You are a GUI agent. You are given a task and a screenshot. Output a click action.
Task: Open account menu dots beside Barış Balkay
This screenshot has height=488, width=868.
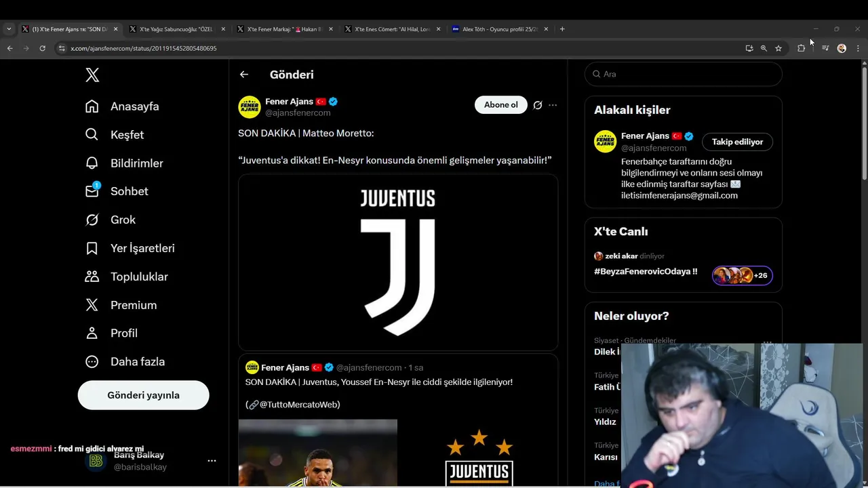click(212, 461)
